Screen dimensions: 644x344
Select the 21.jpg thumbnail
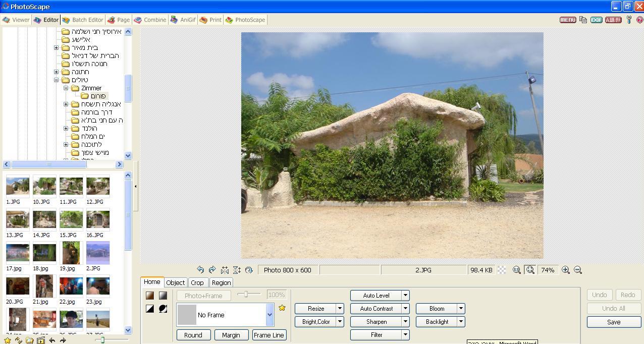pyautogui.click(x=44, y=286)
